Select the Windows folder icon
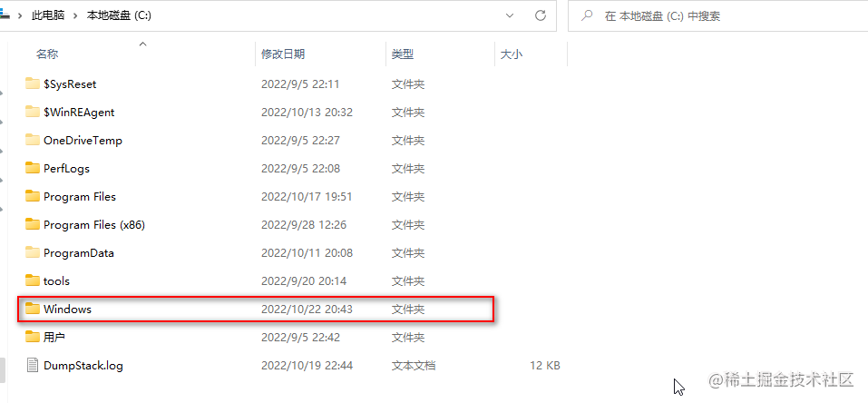 pos(34,309)
